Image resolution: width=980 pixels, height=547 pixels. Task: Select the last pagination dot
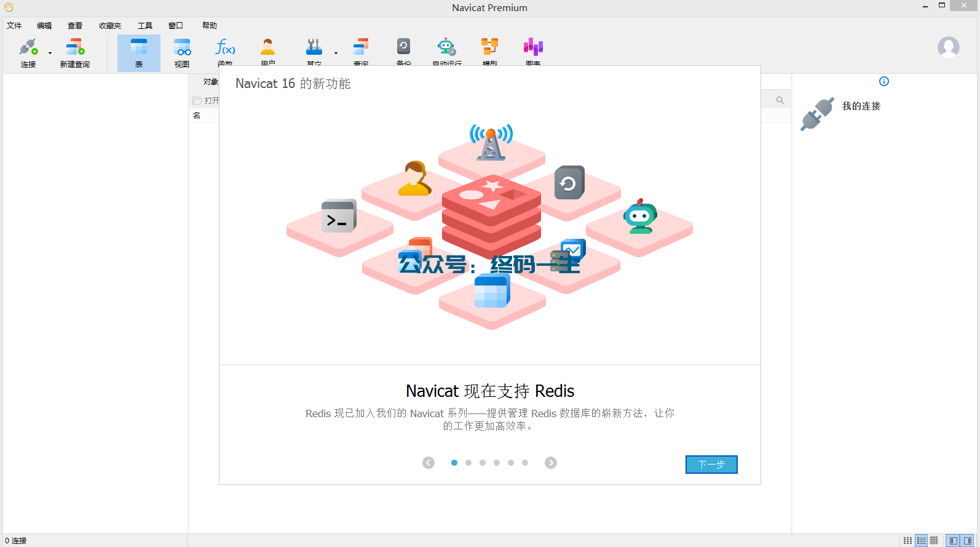click(525, 463)
